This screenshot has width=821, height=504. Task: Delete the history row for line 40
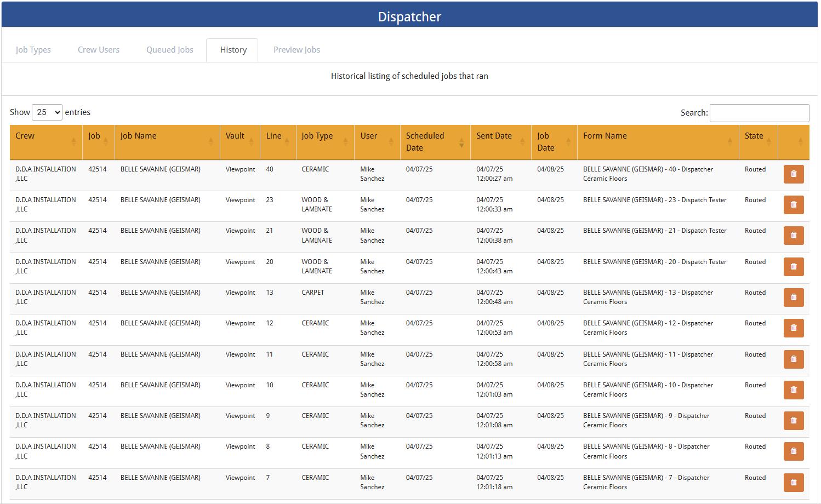pyautogui.click(x=794, y=174)
